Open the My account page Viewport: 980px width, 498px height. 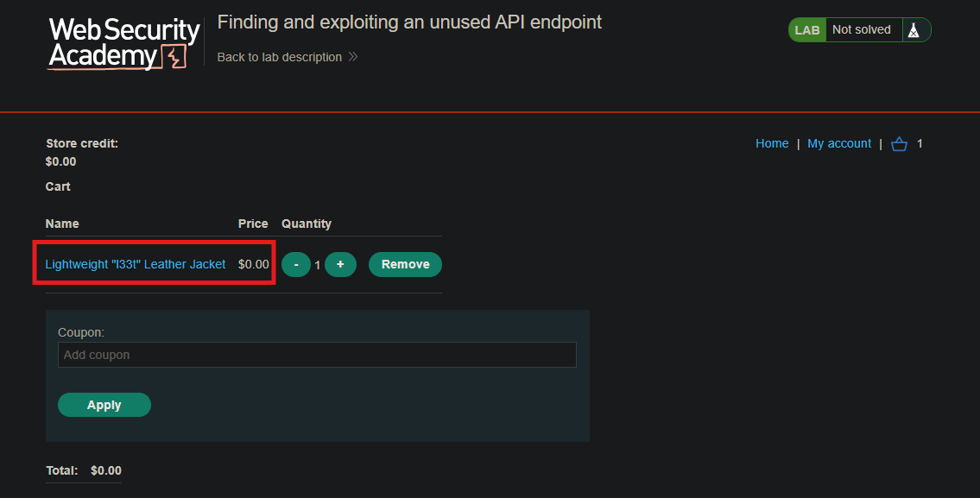click(x=838, y=144)
